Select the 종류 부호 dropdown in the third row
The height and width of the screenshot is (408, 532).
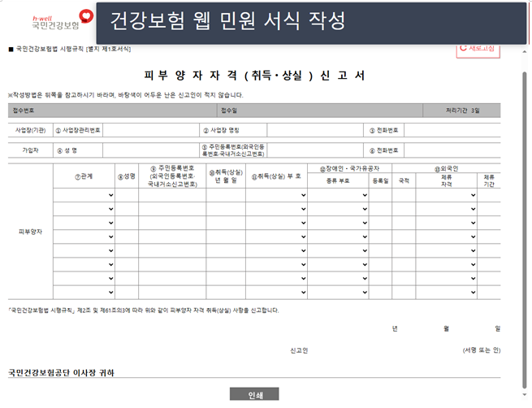(x=338, y=223)
